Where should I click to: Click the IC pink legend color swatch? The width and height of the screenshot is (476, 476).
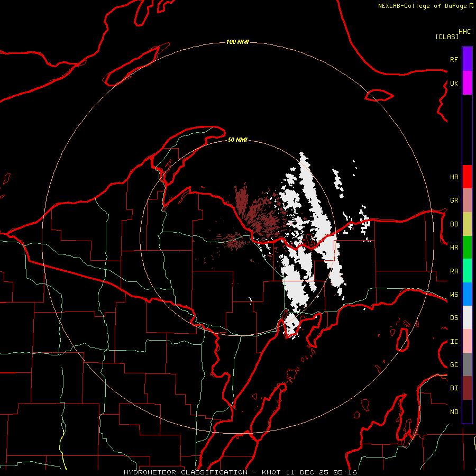click(467, 341)
